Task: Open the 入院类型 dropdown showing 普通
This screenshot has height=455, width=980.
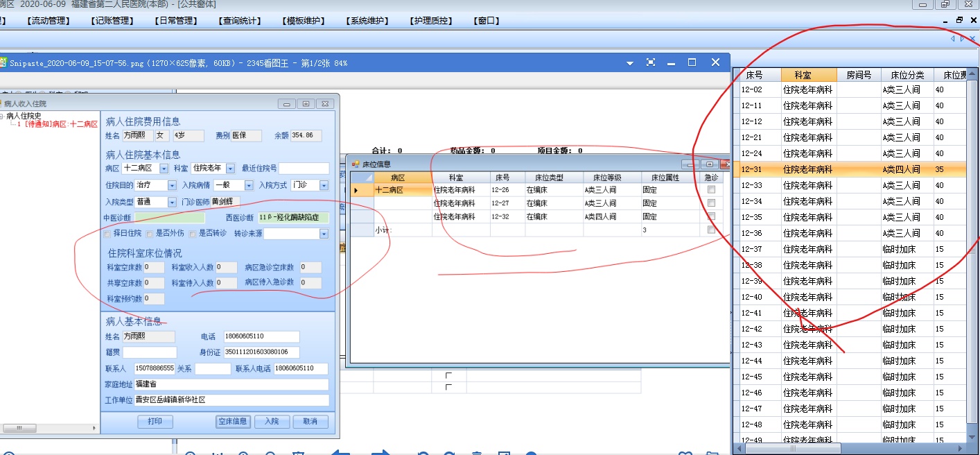Action: tap(173, 202)
